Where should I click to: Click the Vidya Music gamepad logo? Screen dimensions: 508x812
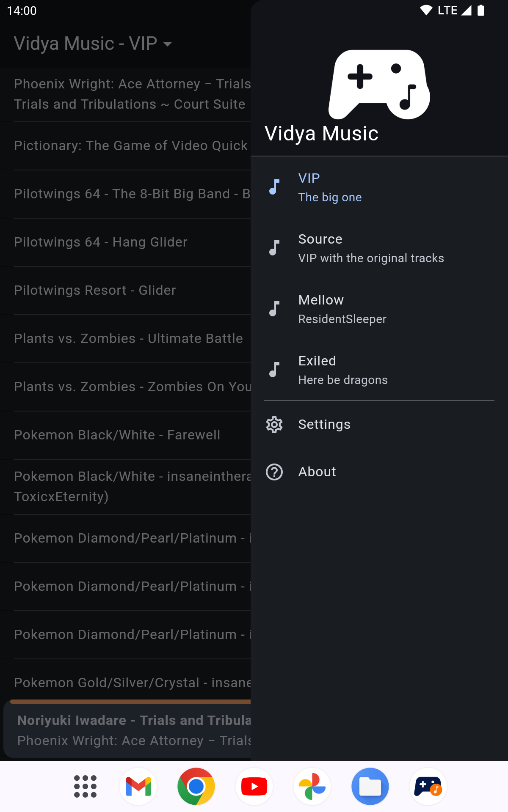click(x=379, y=85)
